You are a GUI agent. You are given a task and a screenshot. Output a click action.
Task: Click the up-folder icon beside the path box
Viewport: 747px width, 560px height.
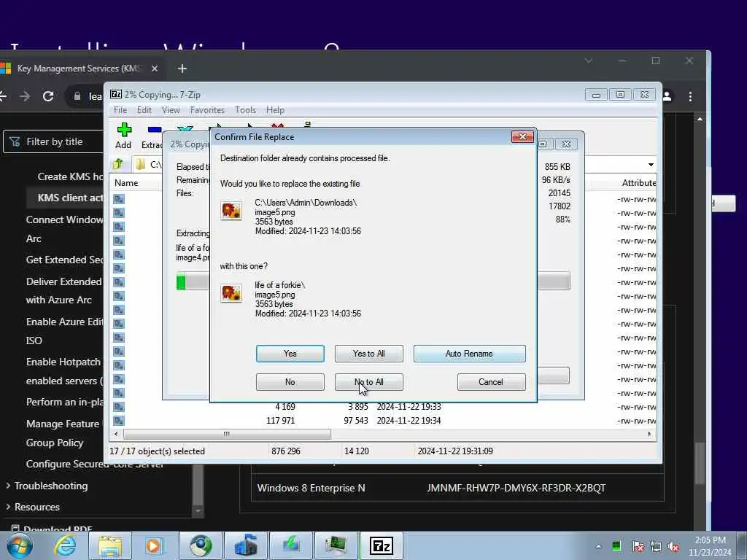[x=117, y=164]
